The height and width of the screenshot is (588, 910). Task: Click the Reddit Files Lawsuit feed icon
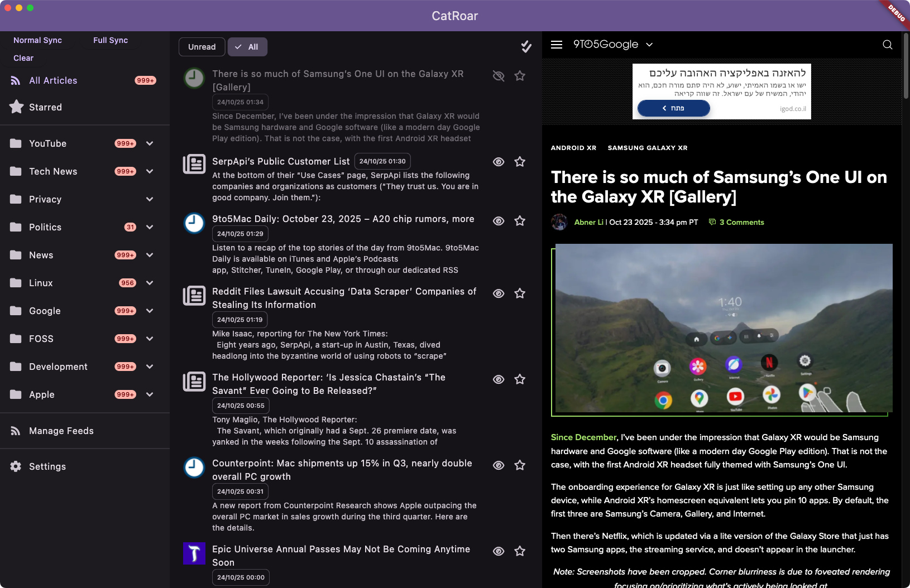(x=194, y=296)
